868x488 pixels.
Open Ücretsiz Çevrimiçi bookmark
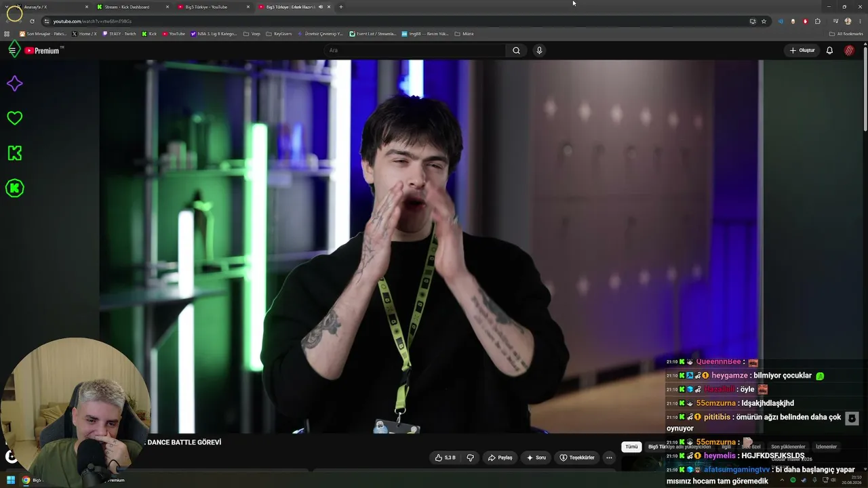[x=321, y=34]
